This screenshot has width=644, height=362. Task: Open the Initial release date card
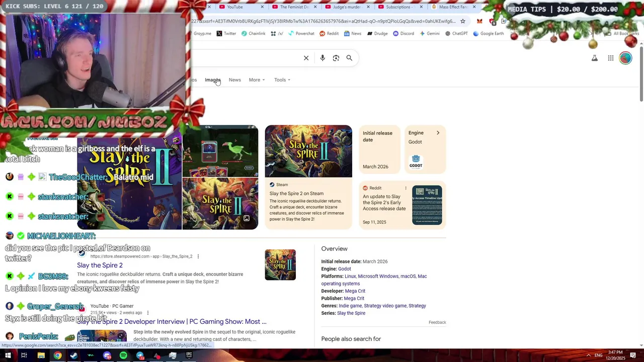[x=379, y=149]
